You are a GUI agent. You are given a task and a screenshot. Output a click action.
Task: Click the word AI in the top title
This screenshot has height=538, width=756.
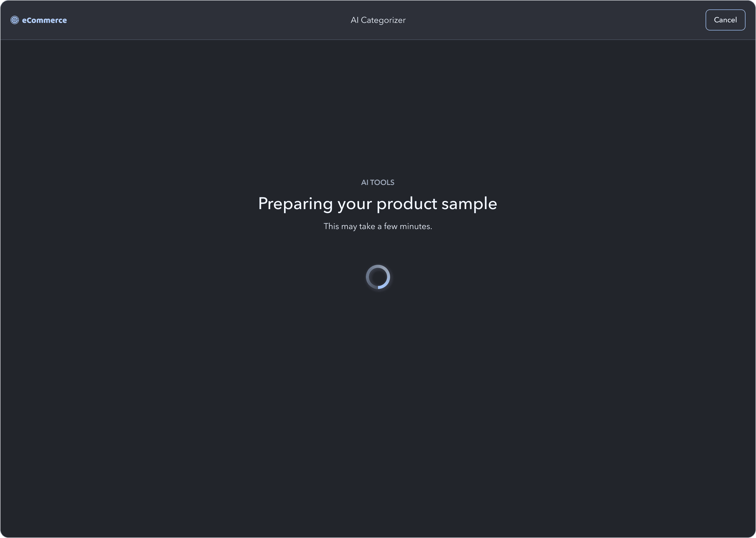point(354,20)
